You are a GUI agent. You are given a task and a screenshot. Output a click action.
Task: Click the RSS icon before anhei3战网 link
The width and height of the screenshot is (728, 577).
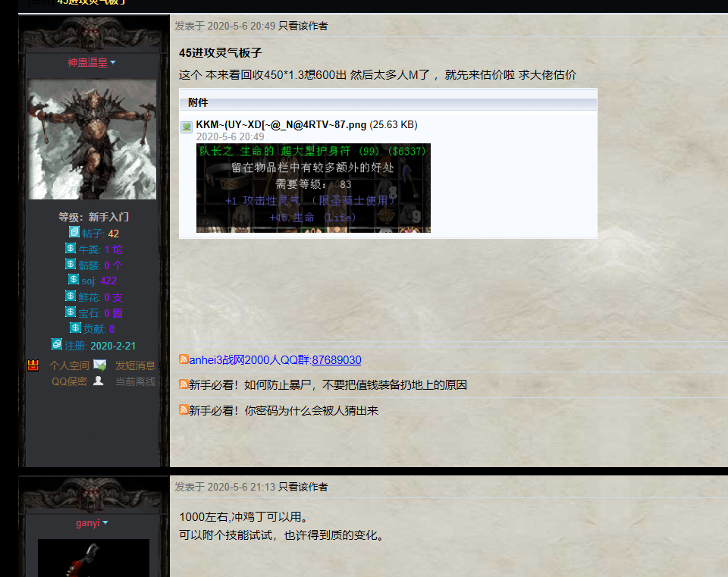pyautogui.click(x=184, y=359)
